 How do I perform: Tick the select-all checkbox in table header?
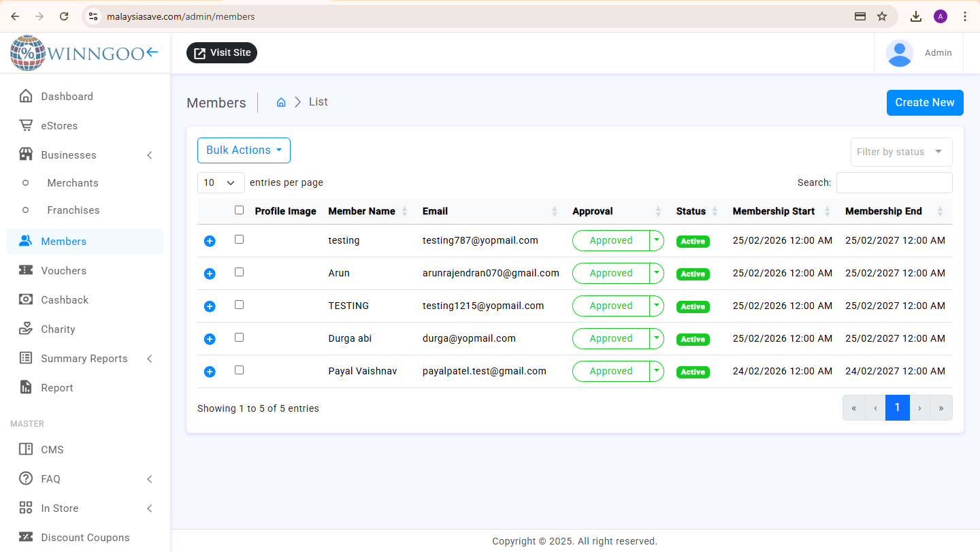(239, 210)
